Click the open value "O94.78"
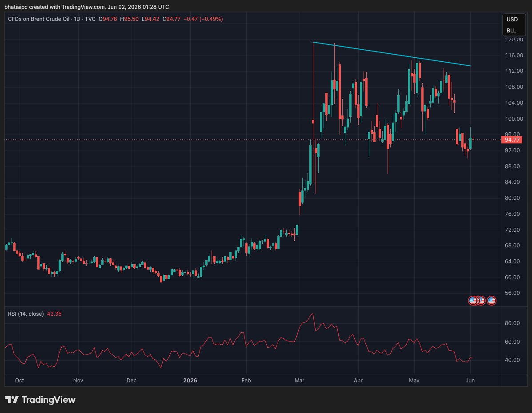Image resolution: width=532 pixels, height=413 pixels. (108, 19)
